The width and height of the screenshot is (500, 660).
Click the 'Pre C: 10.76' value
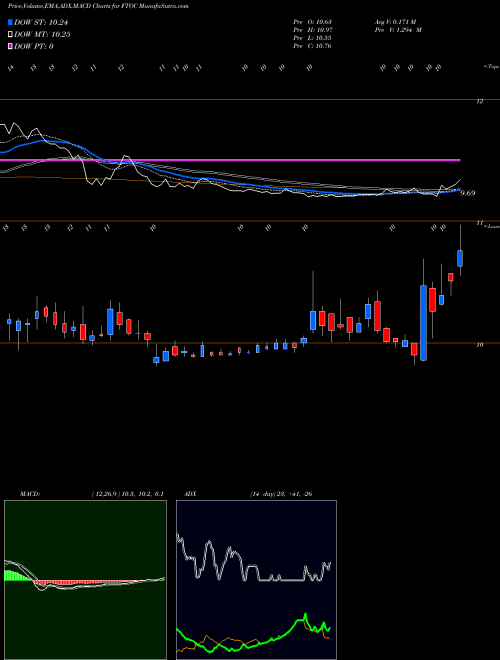click(312, 46)
